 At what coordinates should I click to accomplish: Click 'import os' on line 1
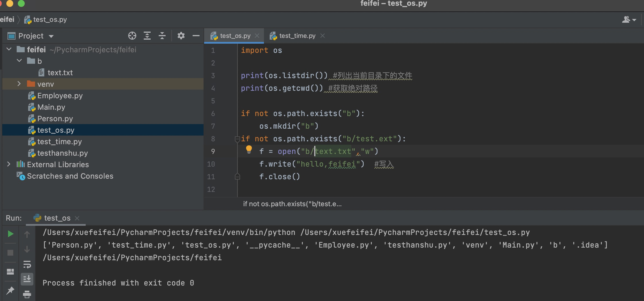point(261,50)
